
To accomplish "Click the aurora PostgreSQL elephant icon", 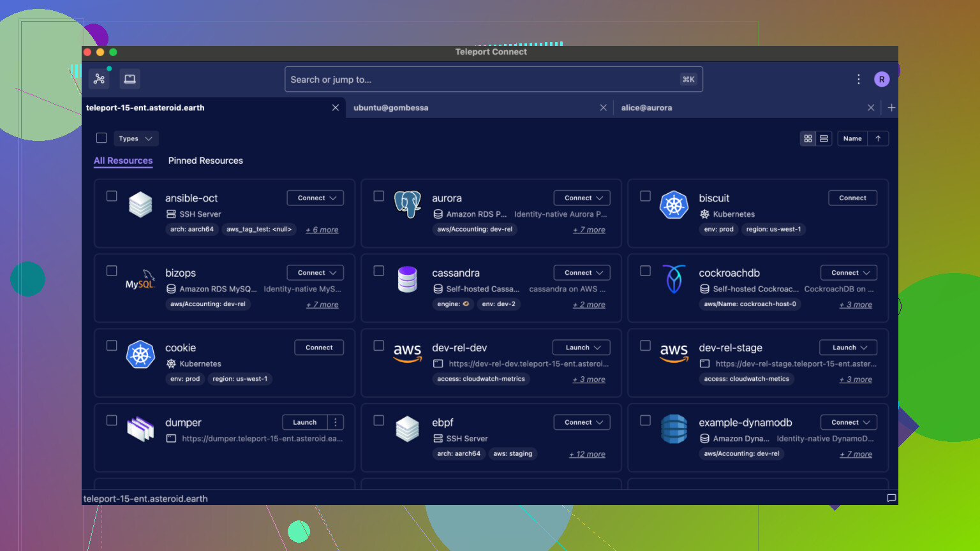I will pyautogui.click(x=407, y=205).
